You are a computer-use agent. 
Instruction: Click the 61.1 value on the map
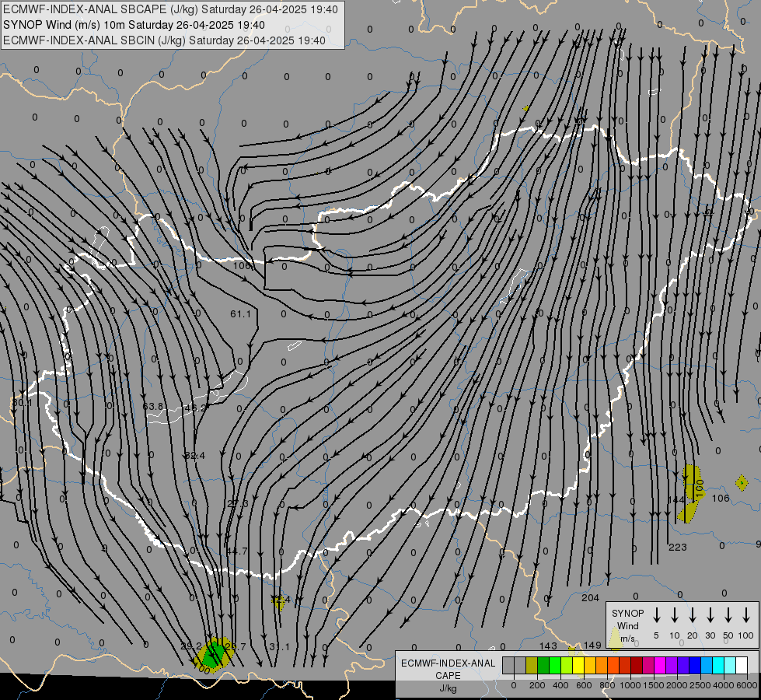coord(241,314)
